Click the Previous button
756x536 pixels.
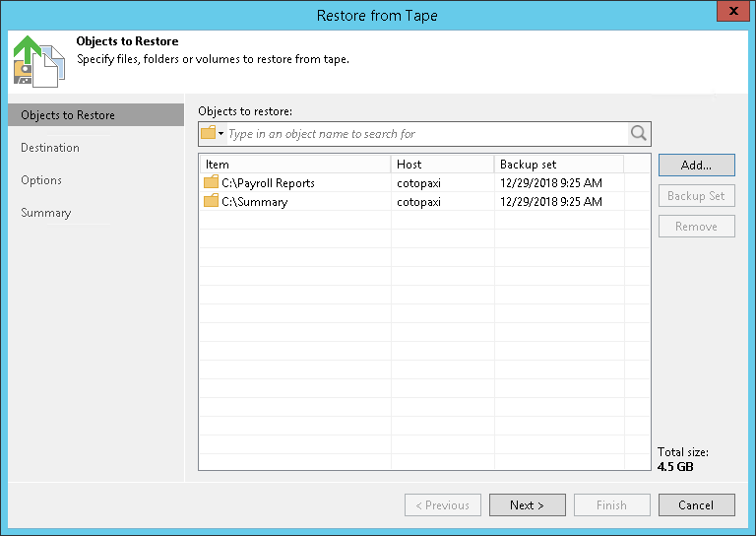pyautogui.click(x=443, y=505)
